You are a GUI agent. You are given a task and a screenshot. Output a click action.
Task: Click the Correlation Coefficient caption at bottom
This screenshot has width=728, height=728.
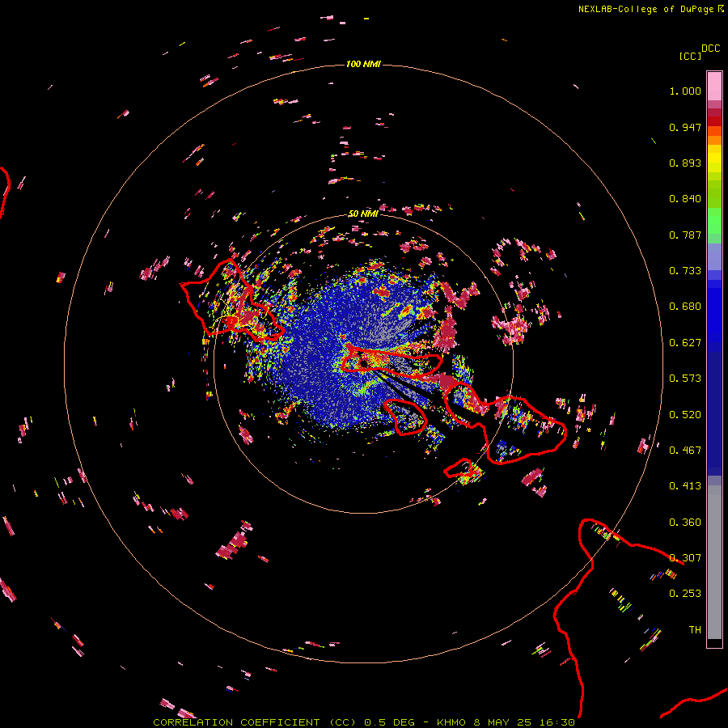click(x=364, y=722)
